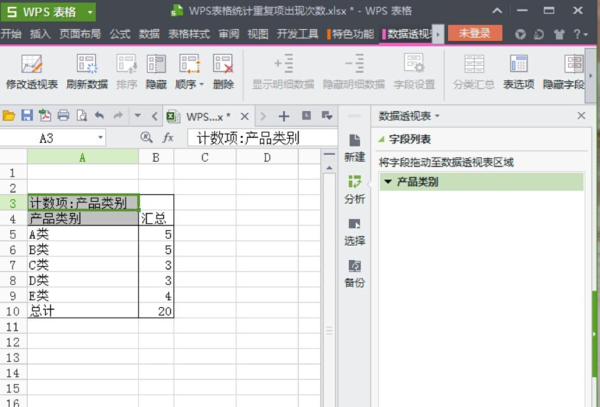The image size is (600, 407).
Task: Click the new tab plus icon
Action: pyautogui.click(x=283, y=115)
